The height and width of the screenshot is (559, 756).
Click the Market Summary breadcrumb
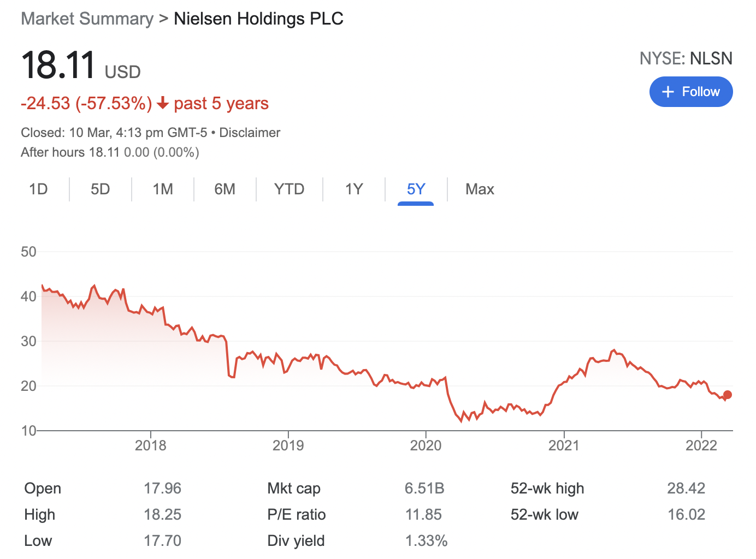87,19
